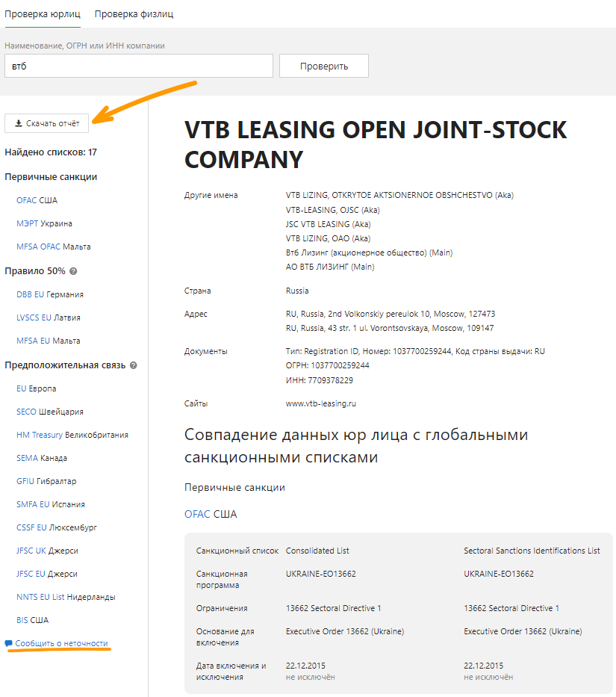Click the Скачать отчёт button
The height and width of the screenshot is (697, 616).
[x=46, y=123]
